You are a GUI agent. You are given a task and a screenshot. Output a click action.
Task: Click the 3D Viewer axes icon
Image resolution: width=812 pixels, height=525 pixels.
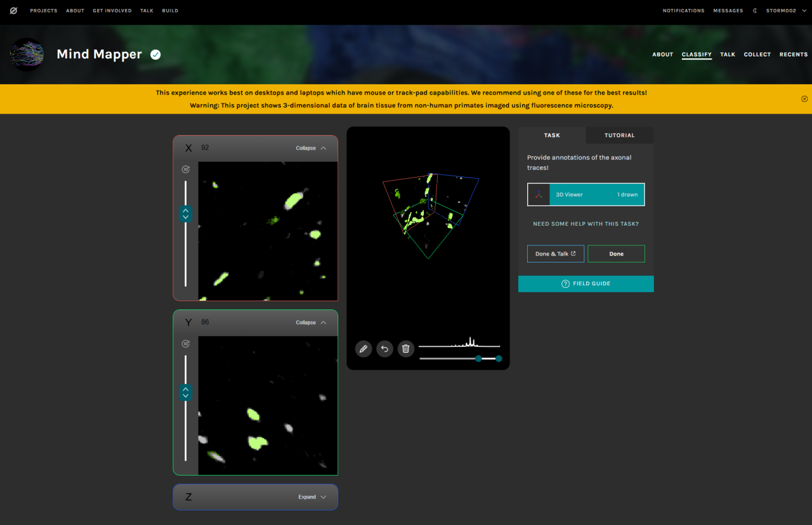[539, 195]
